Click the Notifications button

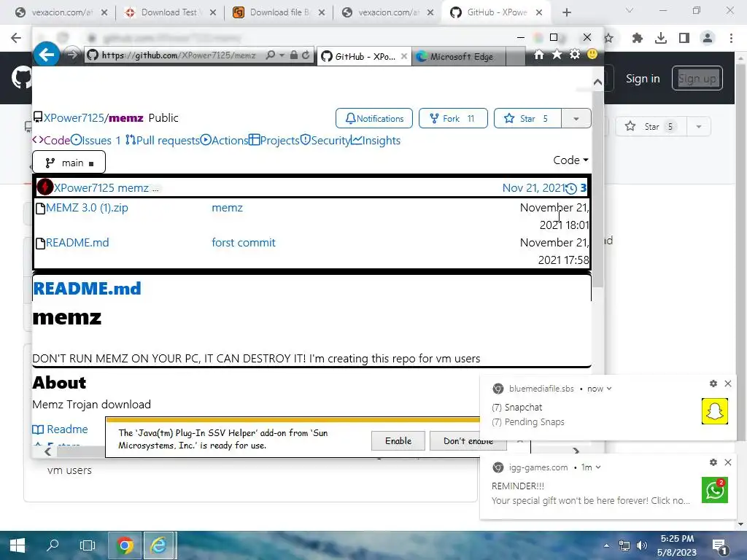coord(374,119)
